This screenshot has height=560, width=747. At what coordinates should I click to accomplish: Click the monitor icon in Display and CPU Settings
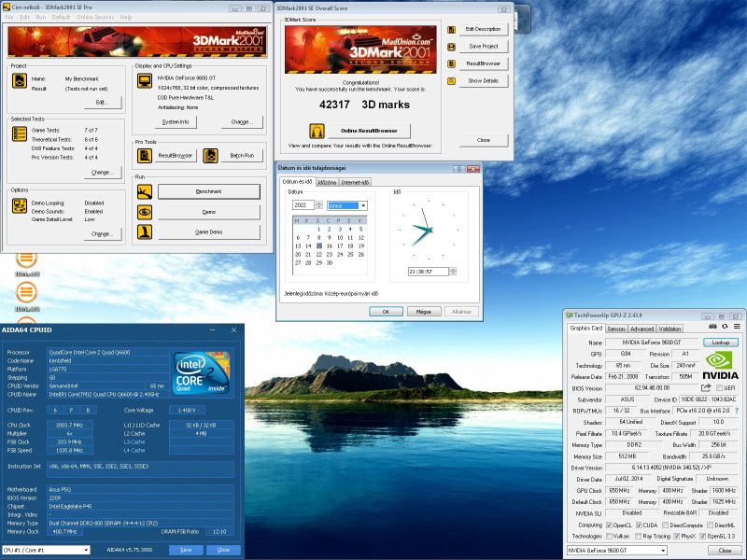coord(145,81)
